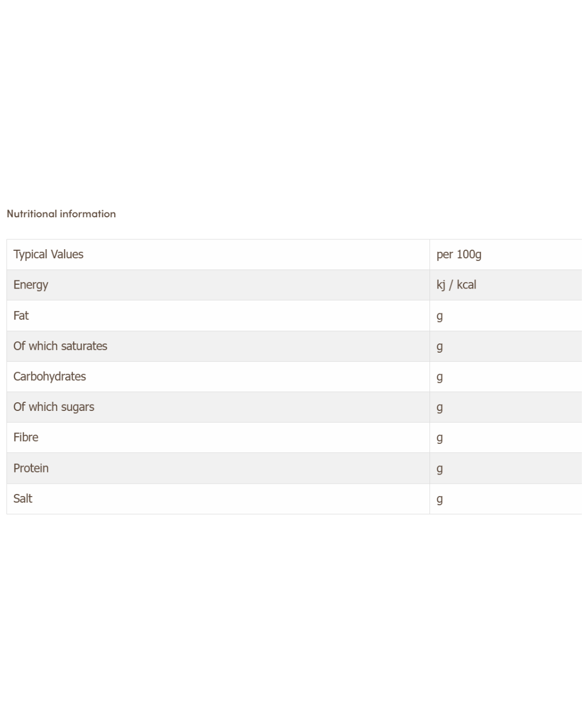Click the g value for saturates
Viewport: 582px width, 728px height.
[440, 347]
